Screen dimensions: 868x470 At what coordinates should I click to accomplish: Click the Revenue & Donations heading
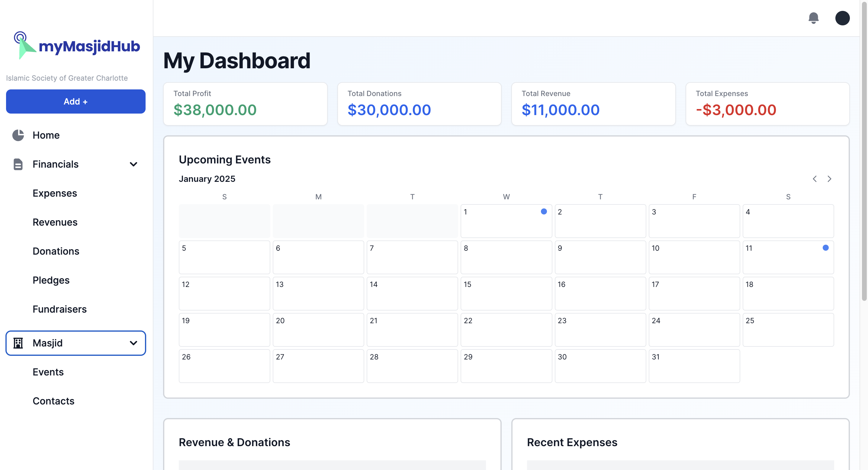coord(234,443)
